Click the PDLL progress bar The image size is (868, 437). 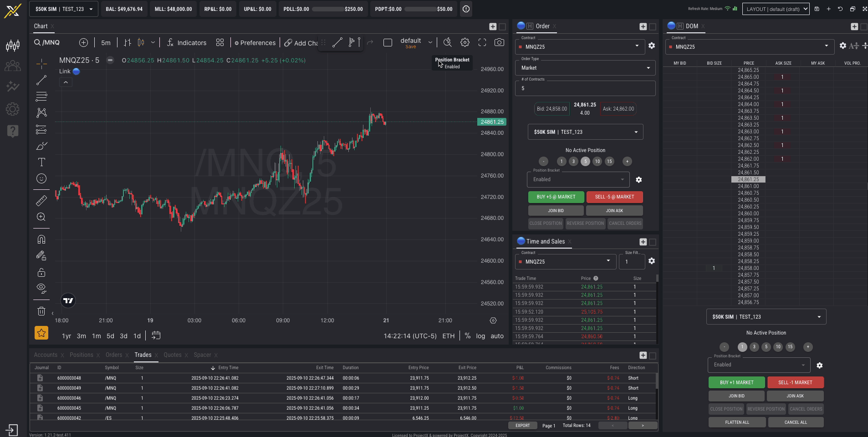327,9
